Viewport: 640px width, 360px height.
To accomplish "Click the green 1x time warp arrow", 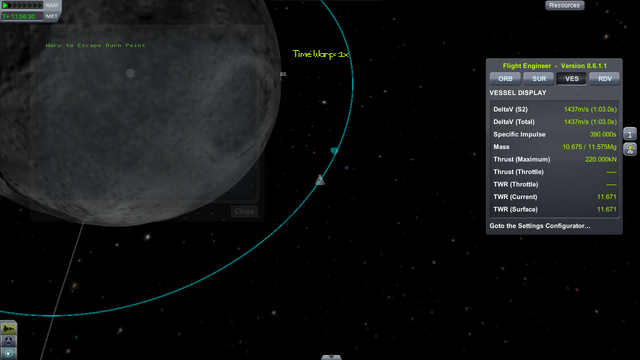I will (5, 5).
